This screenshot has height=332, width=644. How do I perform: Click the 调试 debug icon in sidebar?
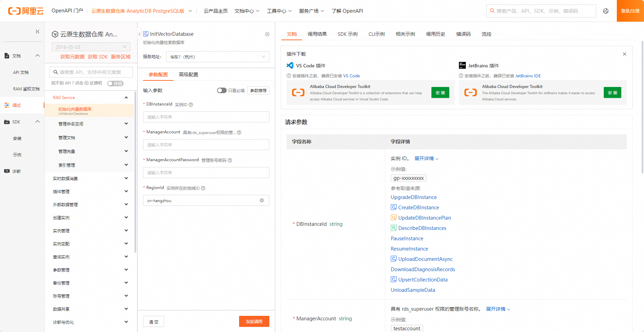(x=7, y=105)
